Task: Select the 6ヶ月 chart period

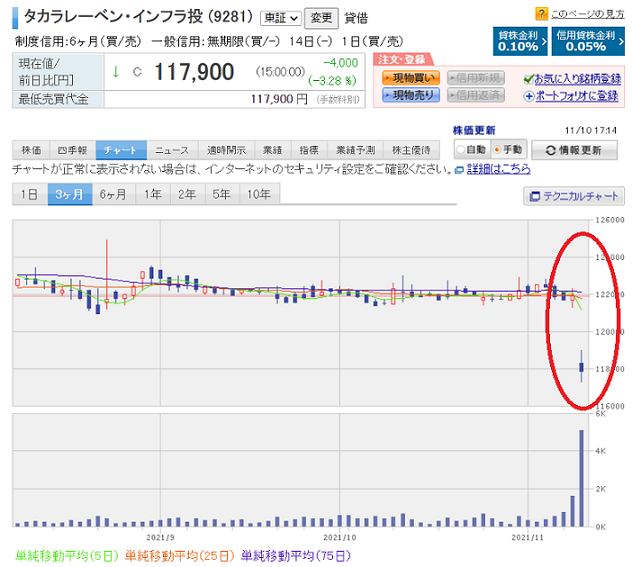Action: click(x=114, y=194)
